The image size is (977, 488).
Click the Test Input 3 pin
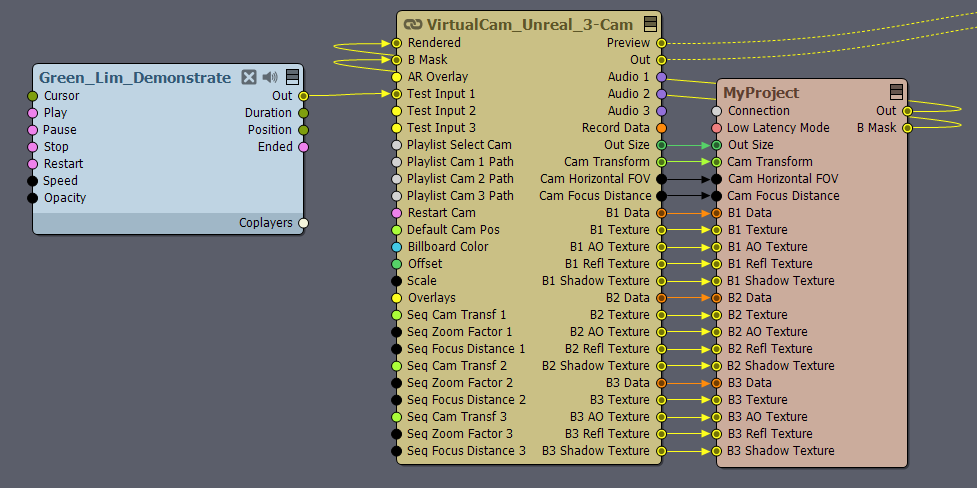(396, 128)
